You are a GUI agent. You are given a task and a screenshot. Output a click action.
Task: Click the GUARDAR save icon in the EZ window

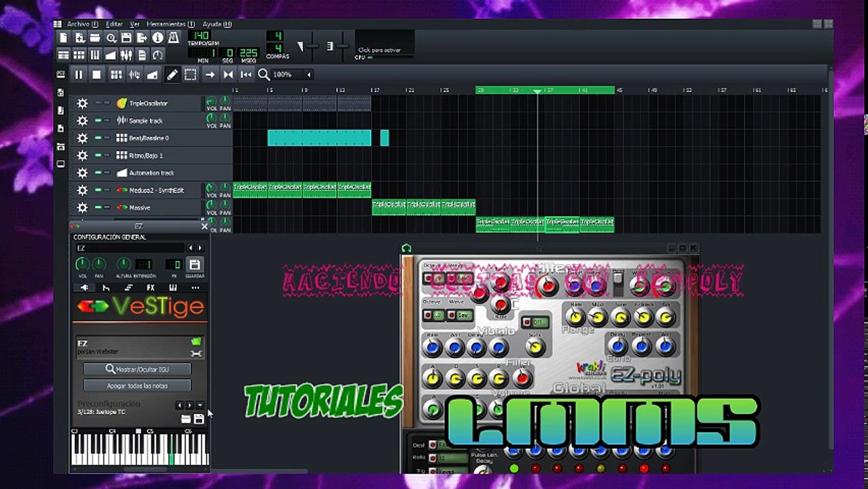click(194, 264)
